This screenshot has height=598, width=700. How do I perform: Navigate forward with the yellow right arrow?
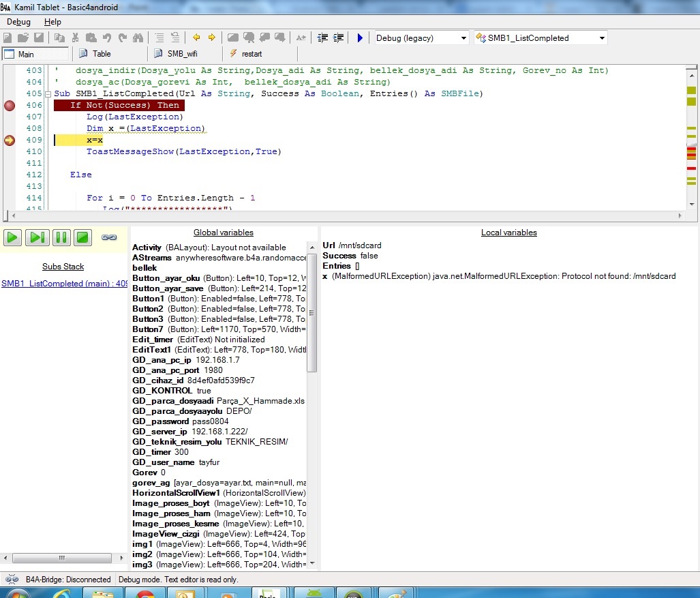coord(211,38)
